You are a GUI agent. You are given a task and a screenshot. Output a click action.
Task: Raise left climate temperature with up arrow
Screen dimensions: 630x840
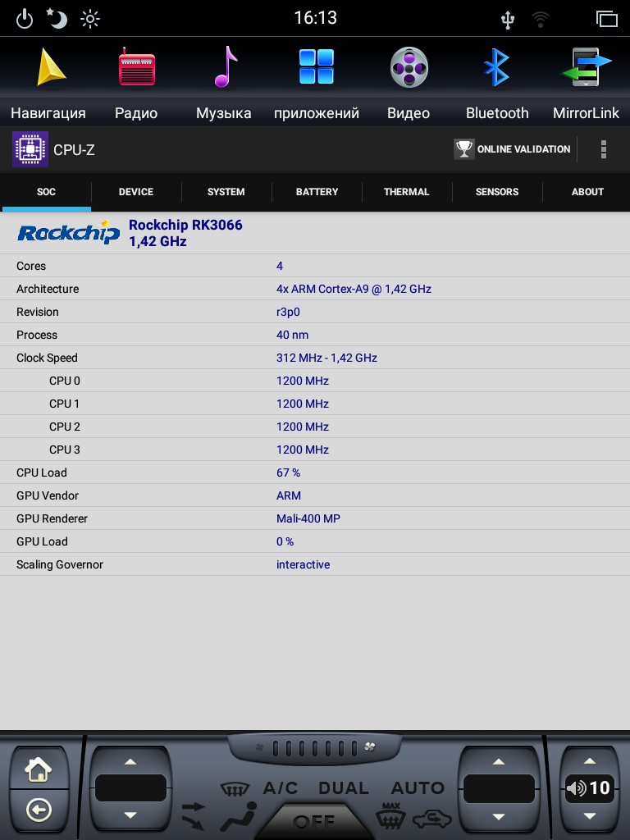[130, 761]
